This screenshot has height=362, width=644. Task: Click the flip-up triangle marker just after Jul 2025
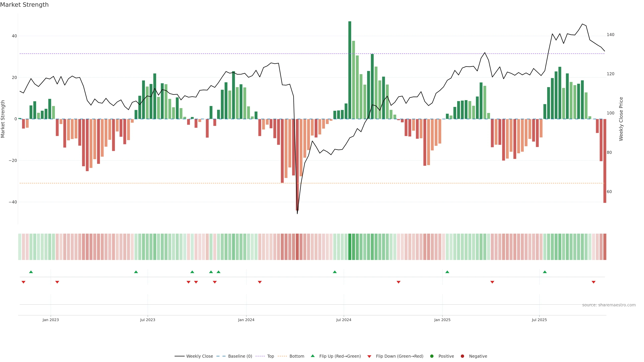click(545, 272)
